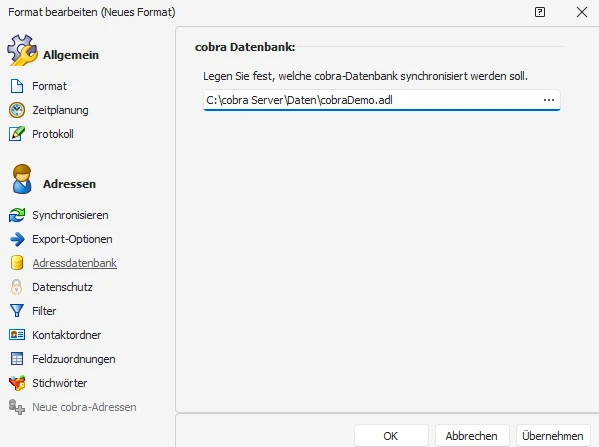Viewport: 599px width, 447px height.
Task: Click the Synchronisieren arrows icon
Action: [17, 215]
